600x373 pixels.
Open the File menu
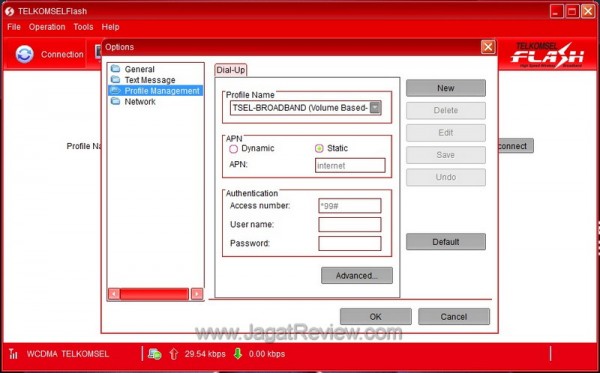tap(14, 27)
